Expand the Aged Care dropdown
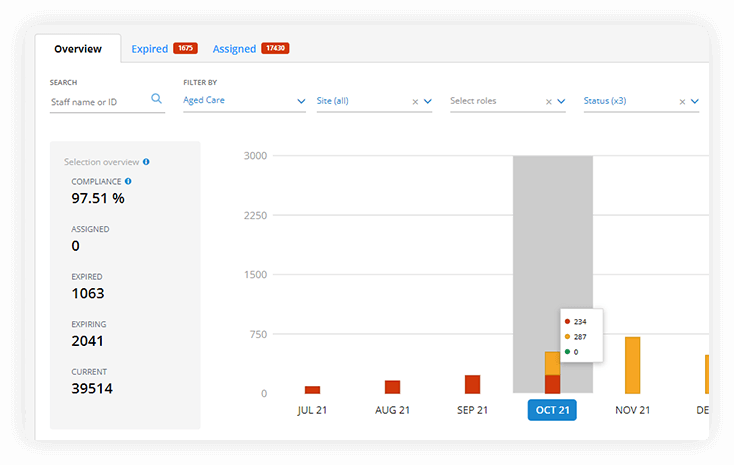 coord(301,101)
